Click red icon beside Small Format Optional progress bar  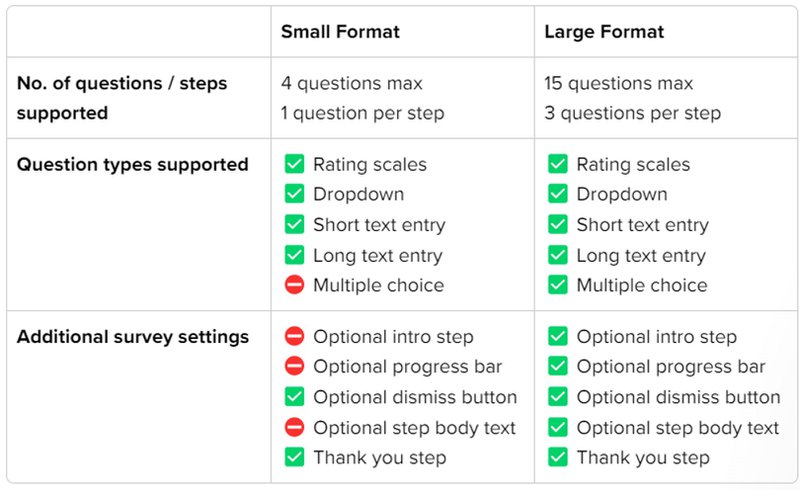pos(294,367)
